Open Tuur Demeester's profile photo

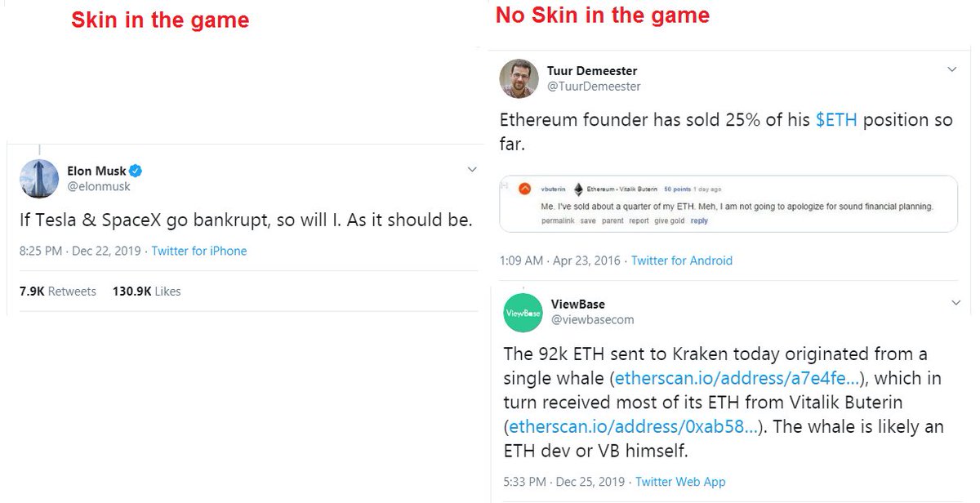point(519,78)
